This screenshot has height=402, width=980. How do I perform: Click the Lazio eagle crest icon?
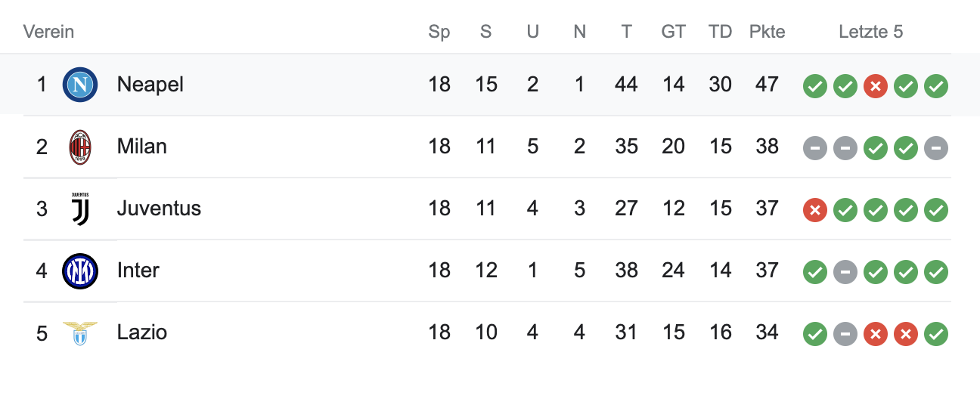[79, 332]
